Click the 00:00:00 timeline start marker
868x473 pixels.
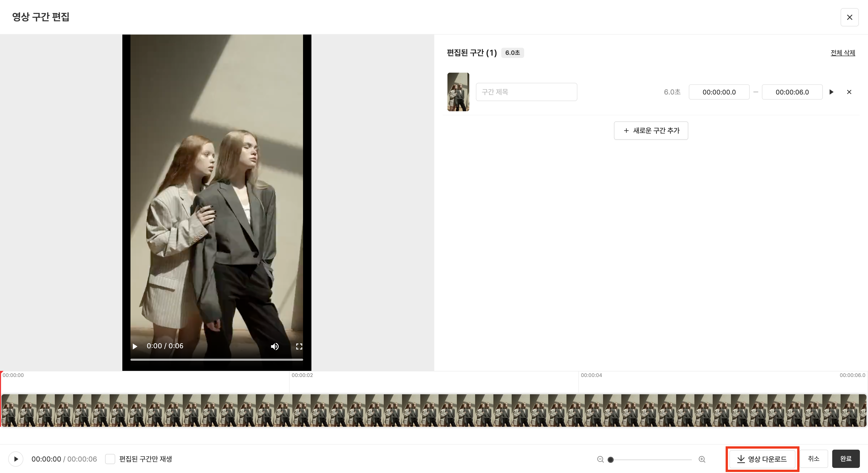[x=13, y=375]
